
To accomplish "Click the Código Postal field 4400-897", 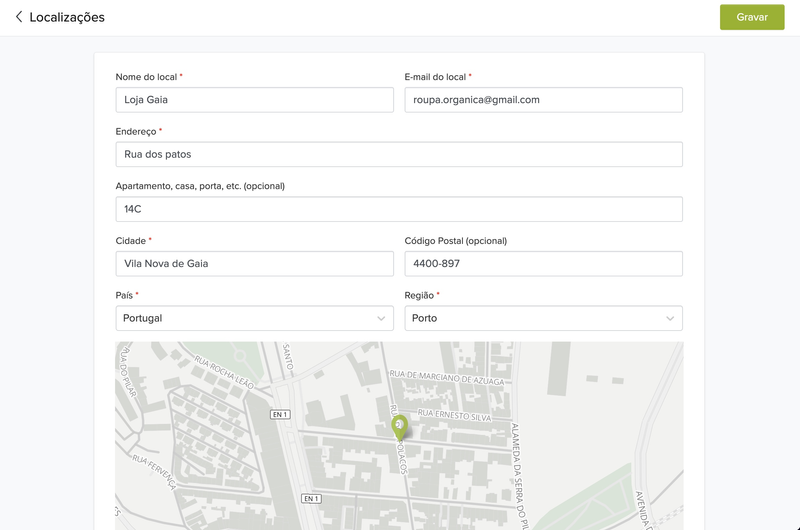I will click(543, 264).
